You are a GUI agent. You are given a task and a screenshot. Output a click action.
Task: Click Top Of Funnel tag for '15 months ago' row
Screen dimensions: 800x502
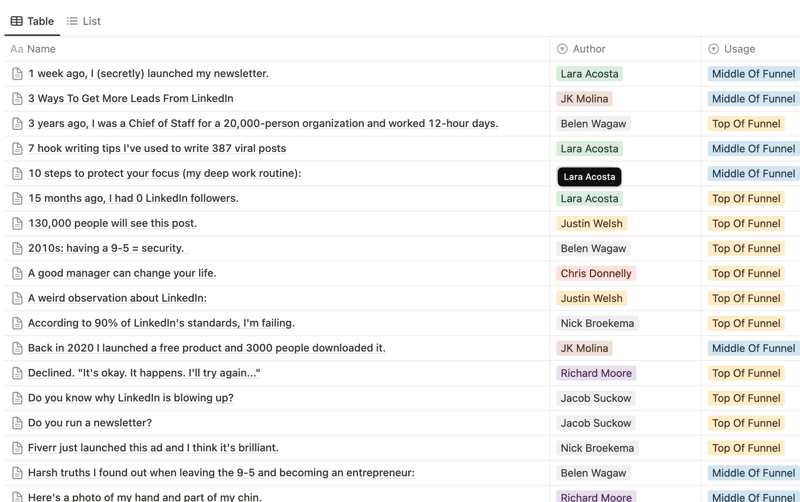[746, 199]
